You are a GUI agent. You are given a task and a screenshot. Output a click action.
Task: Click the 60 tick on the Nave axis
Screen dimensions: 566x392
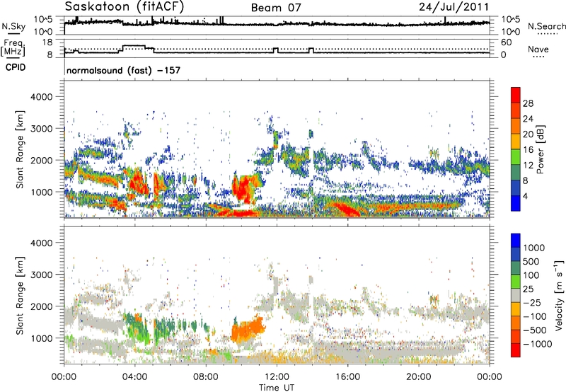[x=507, y=42]
